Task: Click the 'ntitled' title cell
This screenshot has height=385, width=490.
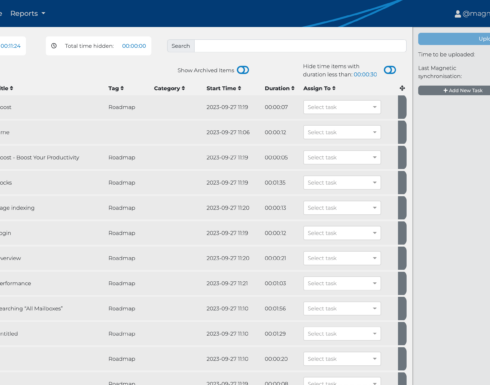Action: click(9, 334)
